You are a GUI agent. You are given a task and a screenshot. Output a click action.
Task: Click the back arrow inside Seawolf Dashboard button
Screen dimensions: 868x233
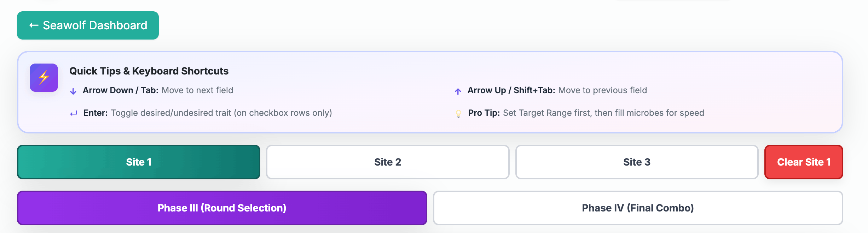point(33,25)
